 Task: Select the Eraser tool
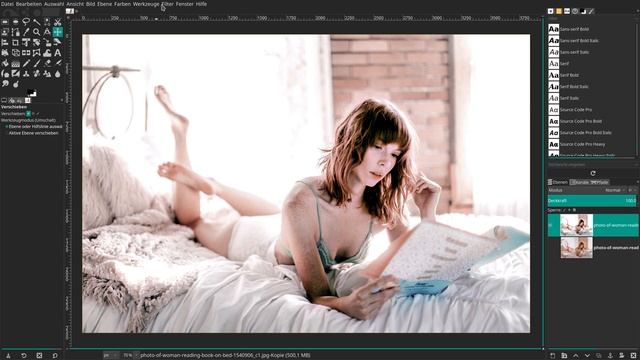point(47,63)
